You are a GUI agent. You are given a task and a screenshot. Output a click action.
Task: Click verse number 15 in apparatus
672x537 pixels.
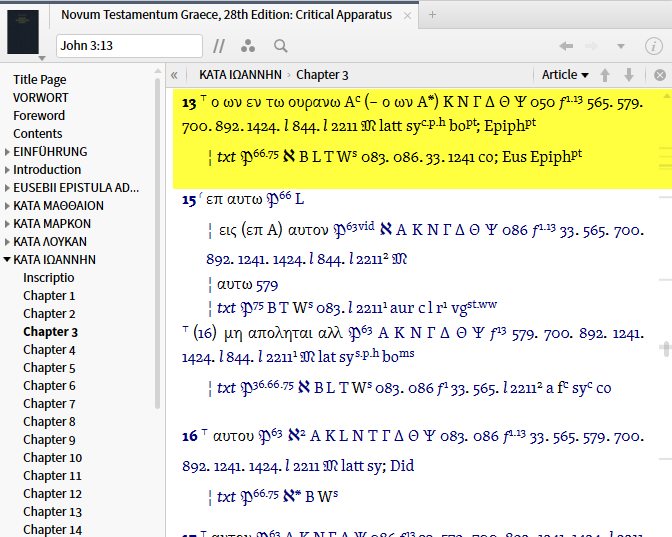pos(189,200)
